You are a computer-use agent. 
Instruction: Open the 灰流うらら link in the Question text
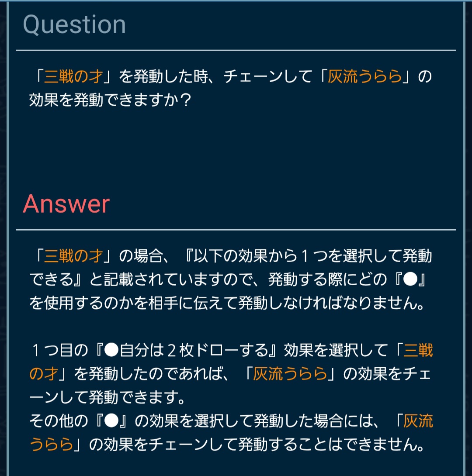[x=364, y=77]
